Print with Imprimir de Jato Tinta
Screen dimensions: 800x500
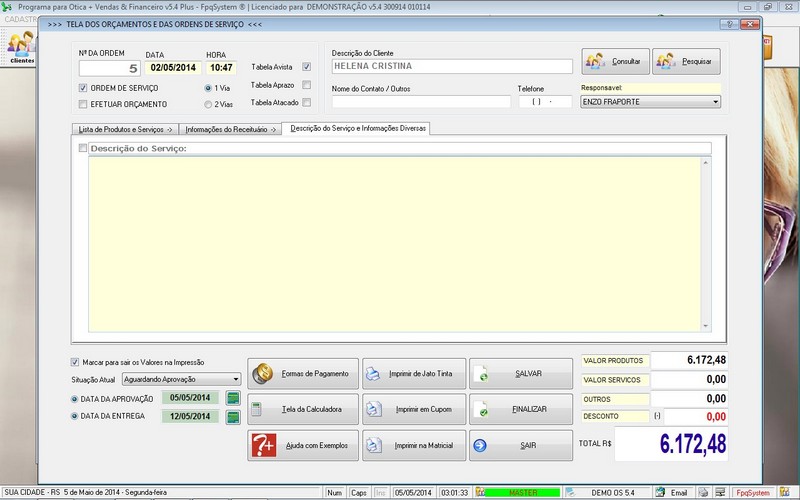tap(413, 374)
